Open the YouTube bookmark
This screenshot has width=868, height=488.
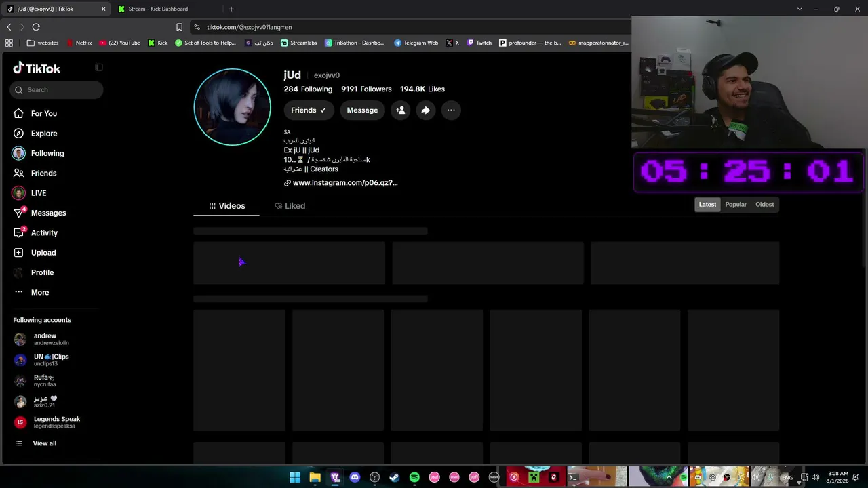point(119,43)
